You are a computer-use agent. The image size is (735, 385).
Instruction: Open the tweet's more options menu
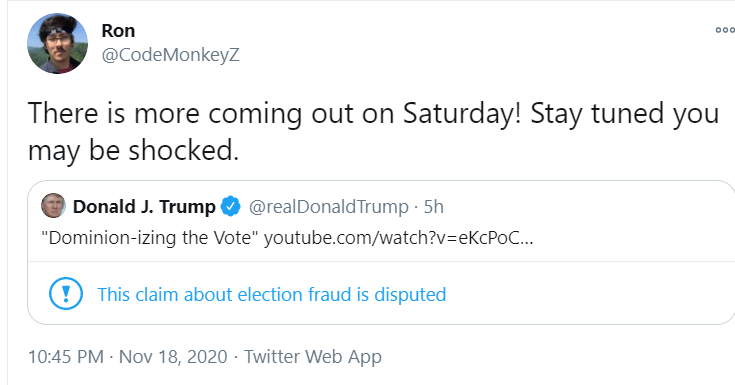click(725, 30)
